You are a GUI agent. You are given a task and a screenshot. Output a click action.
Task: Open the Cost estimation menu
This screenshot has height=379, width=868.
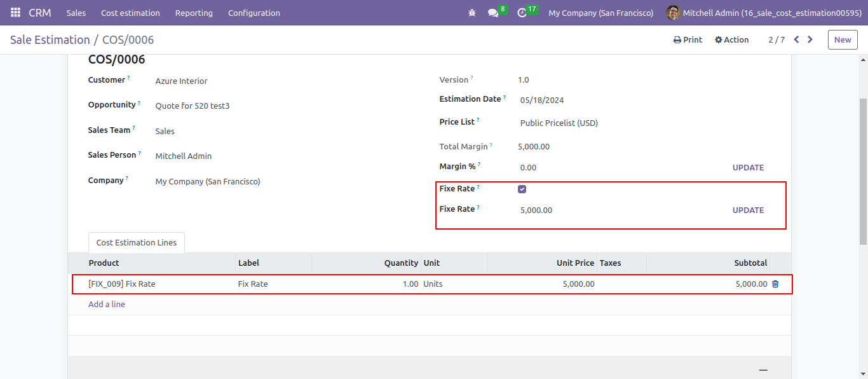point(130,13)
